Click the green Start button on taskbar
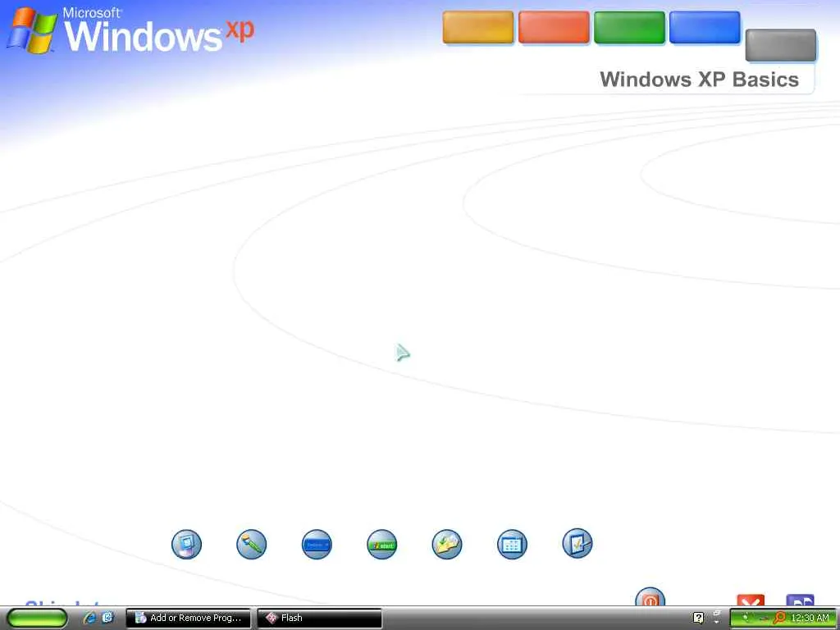Screen dimensions: 840x630 [38, 619]
